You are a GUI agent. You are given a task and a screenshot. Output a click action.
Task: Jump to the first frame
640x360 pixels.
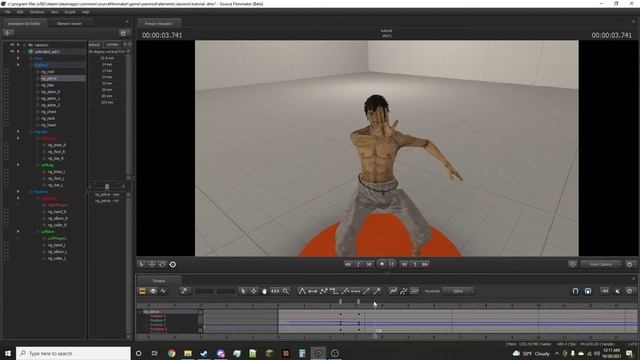click(x=348, y=264)
